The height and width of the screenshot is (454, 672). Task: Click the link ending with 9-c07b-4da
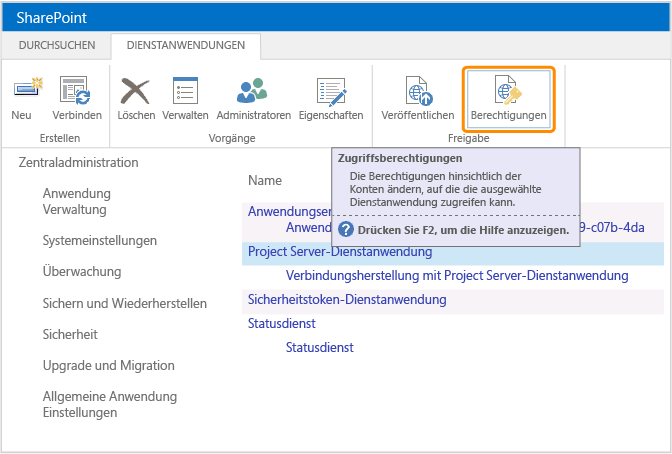coord(612,227)
